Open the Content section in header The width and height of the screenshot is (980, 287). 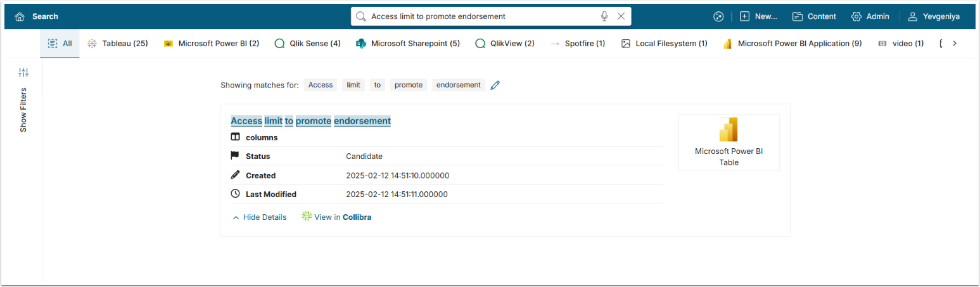coord(815,16)
